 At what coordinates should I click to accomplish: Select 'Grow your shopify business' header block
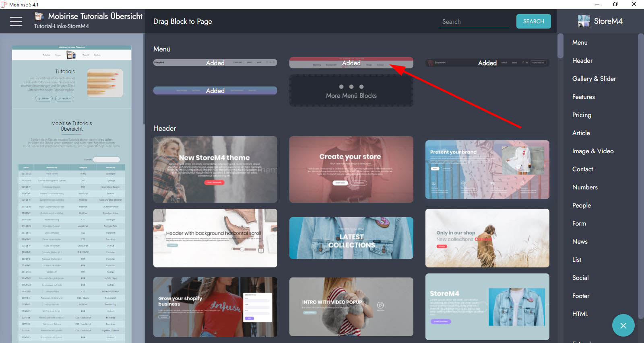pos(215,307)
